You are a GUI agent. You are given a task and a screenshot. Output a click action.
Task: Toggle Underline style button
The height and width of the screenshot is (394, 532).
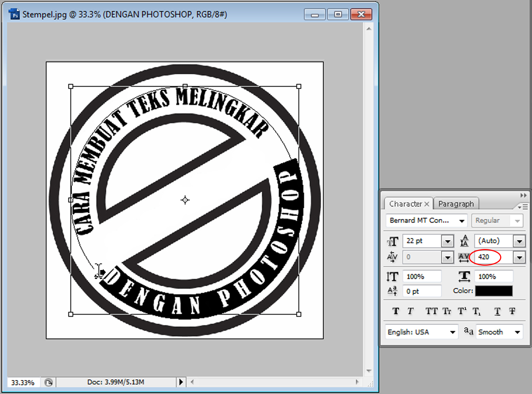[x=497, y=311]
